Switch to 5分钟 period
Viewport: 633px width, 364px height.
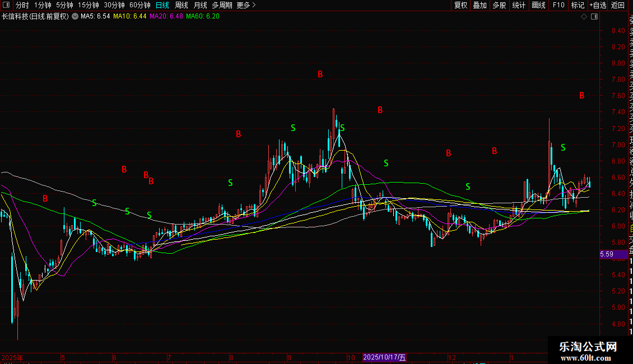pyautogui.click(x=64, y=5)
